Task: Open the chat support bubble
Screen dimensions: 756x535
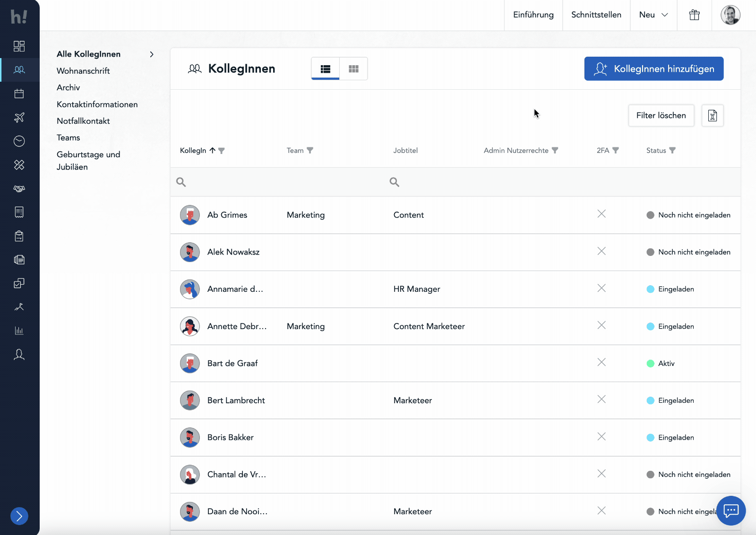Action: pyautogui.click(x=730, y=510)
